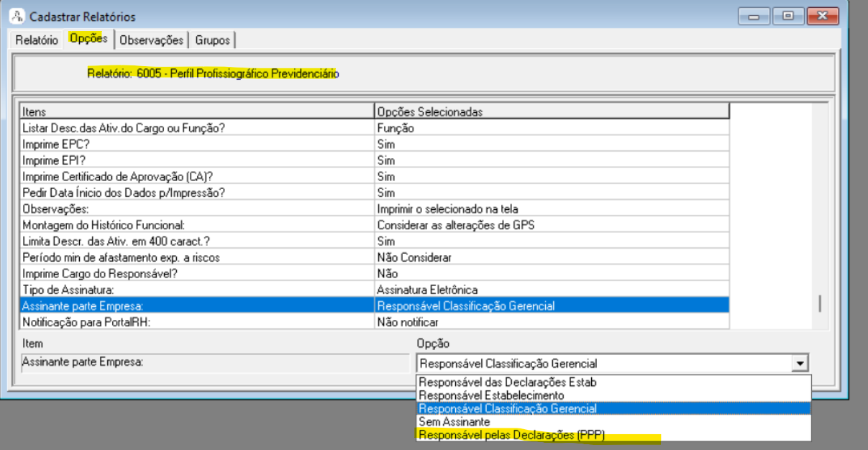Choose Responsável Estabelecimento from the list

point(491,395)
